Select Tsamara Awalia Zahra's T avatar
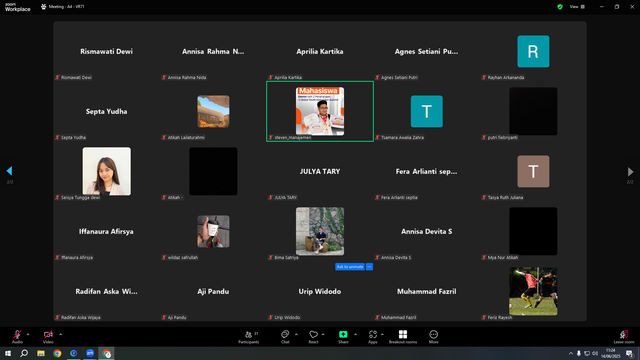This screenshot has width=640, height=360. pyautogui.click(x=427, y=111)
